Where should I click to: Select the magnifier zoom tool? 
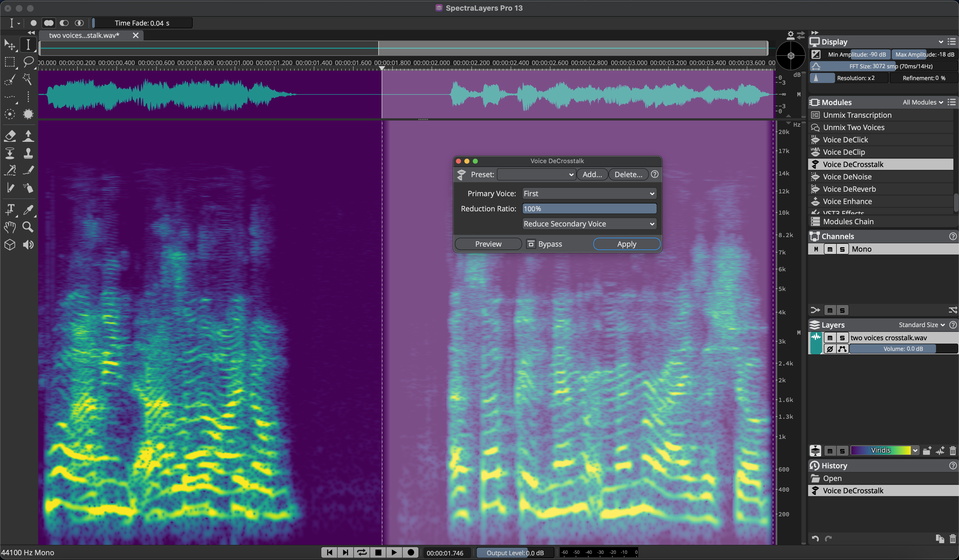pyautogui.click(x=28, y=227)
